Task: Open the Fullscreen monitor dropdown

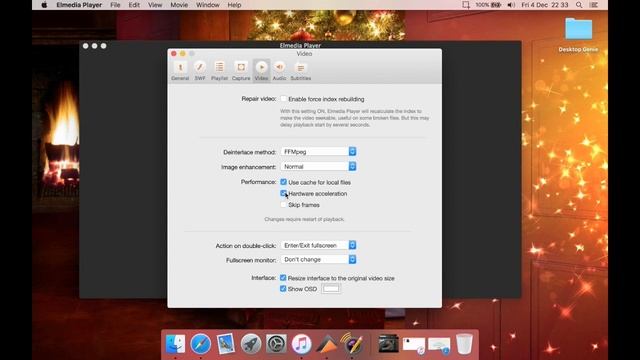Action: pos(318,259)
